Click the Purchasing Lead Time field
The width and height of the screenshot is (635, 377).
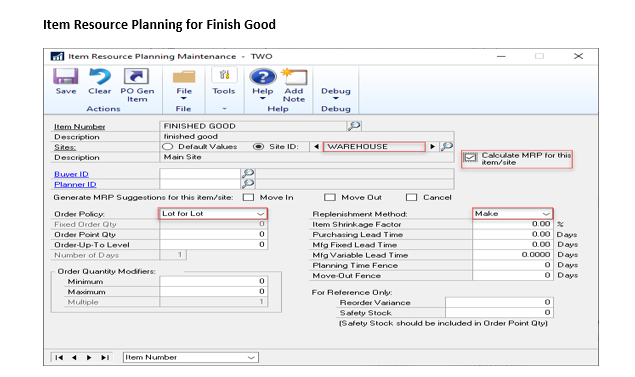pos(512,234)
